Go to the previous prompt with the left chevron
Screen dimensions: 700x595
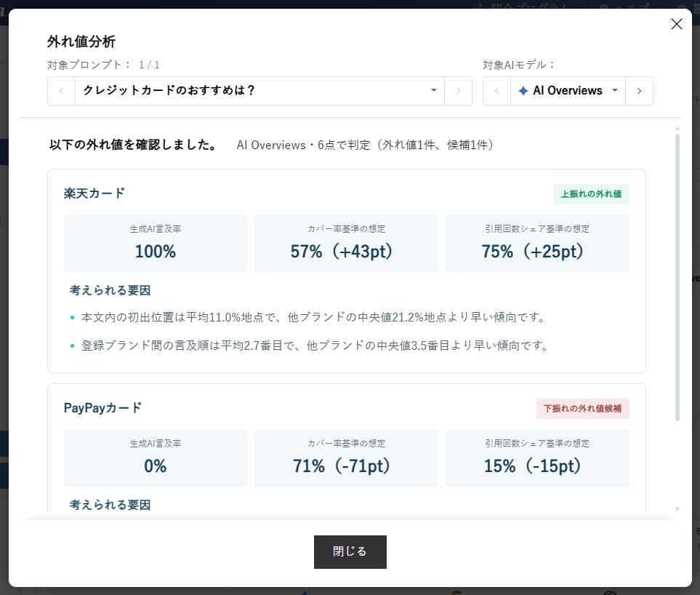point(62,91)
